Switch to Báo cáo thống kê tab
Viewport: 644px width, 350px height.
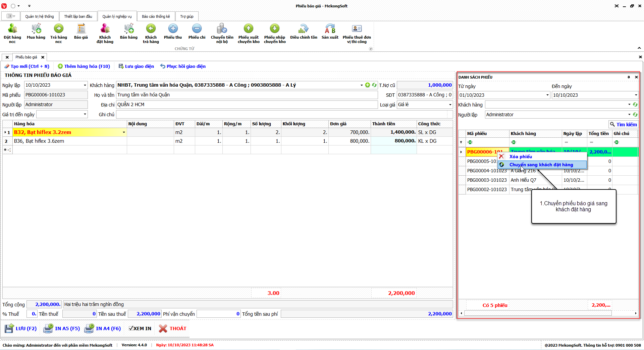point(156,16)
